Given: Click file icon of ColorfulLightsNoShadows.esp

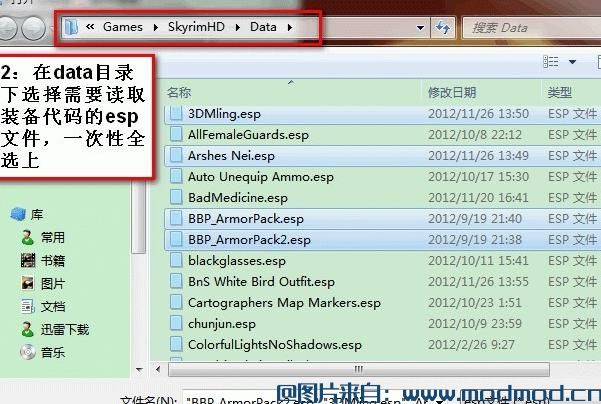Looking at the screenshot, I should 176,345.
